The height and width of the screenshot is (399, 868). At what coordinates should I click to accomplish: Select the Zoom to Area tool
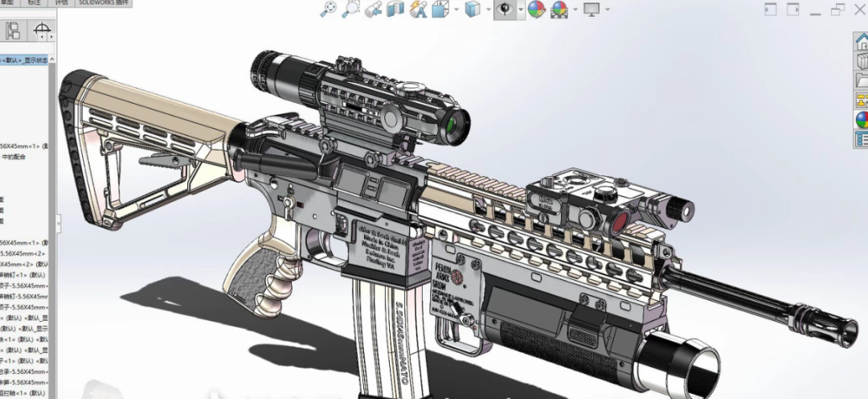point(350,9)
